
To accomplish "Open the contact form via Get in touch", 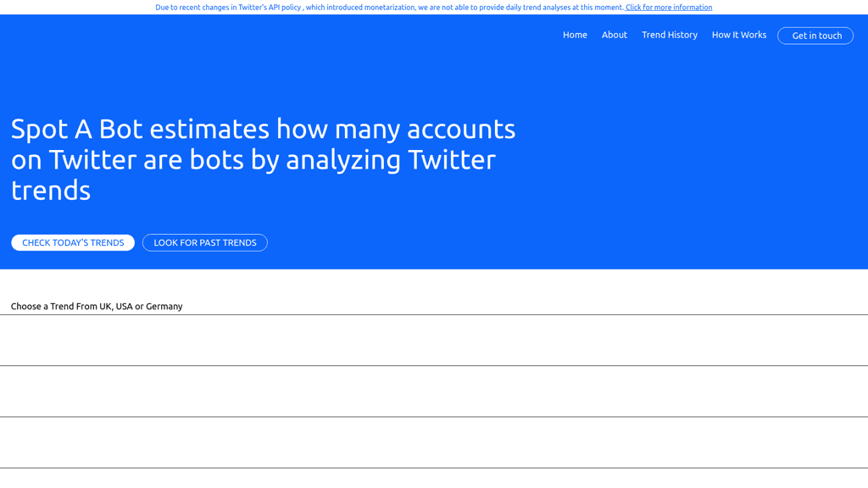I will coord(815,36).
